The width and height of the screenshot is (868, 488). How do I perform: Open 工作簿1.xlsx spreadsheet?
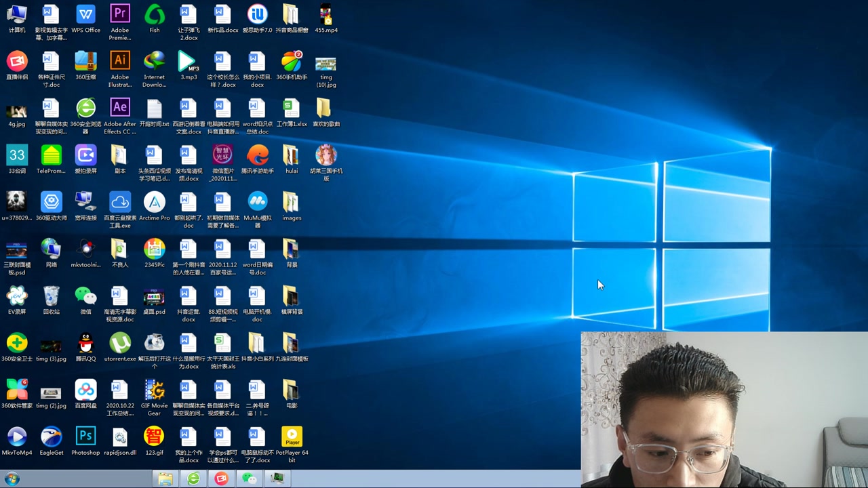[x=292, y=113]
